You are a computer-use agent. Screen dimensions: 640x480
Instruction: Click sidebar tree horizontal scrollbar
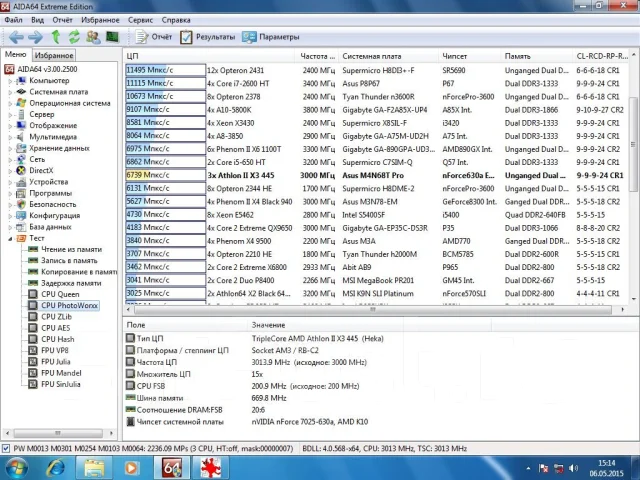pos(58,433)
